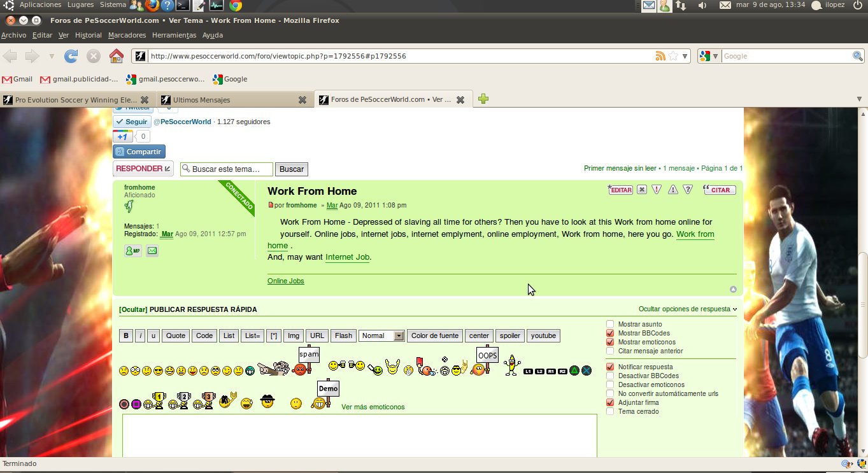Enable Desactivar emoticonos checkbox
Image resolution: width=868 pixels, height=473 pixels.
[610, 385]
